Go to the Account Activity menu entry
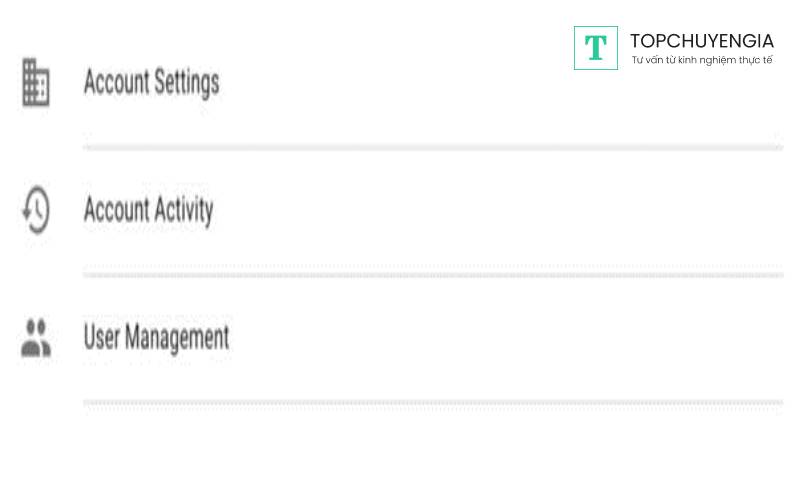The width and height of the screenshot is (800, 500). coord(148,211)
